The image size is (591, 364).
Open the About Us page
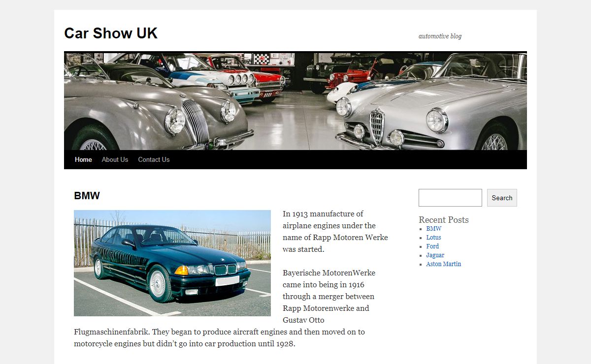pos(115,159)
